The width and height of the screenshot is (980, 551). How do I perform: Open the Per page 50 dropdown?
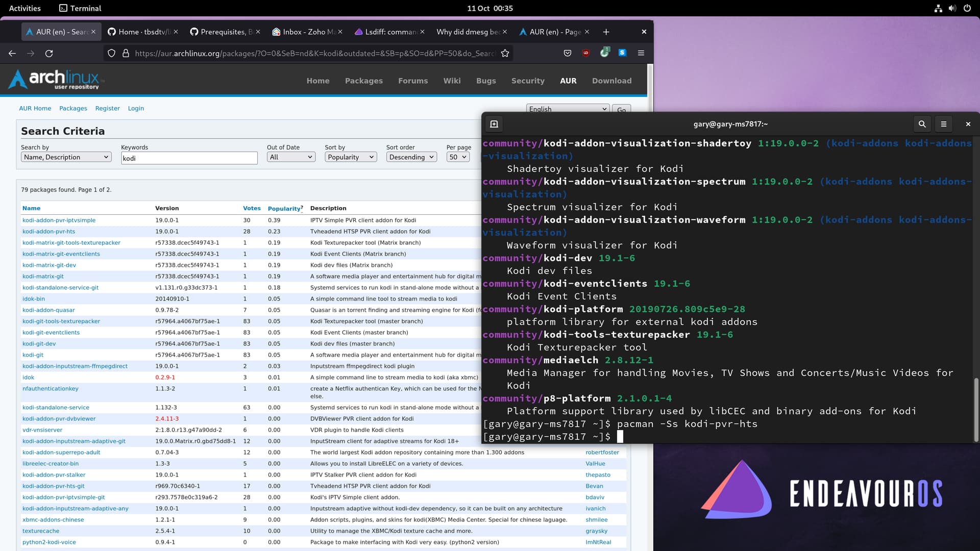[x=458, y=157]
